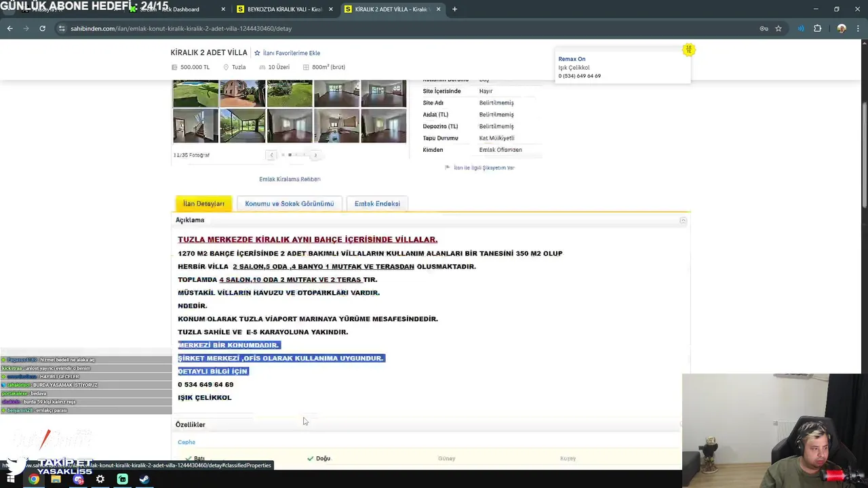Report listing via İlan ile İlgili Şikayetim Var
The image size is (868, 488).
484,167
